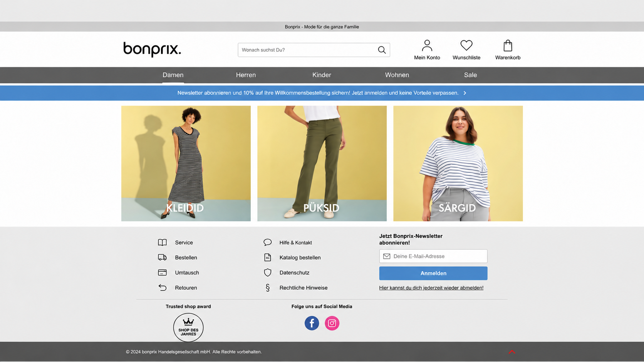Open the Facebook social media icon
The height and width of the screenshot is (362, 644).
312,323
